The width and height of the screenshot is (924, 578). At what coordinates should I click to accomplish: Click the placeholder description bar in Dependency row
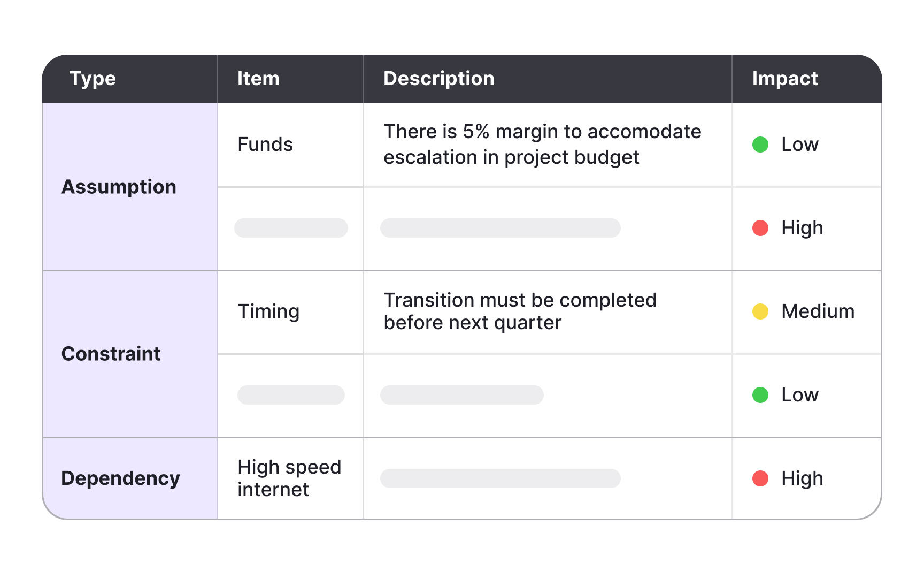pos(500,478)
